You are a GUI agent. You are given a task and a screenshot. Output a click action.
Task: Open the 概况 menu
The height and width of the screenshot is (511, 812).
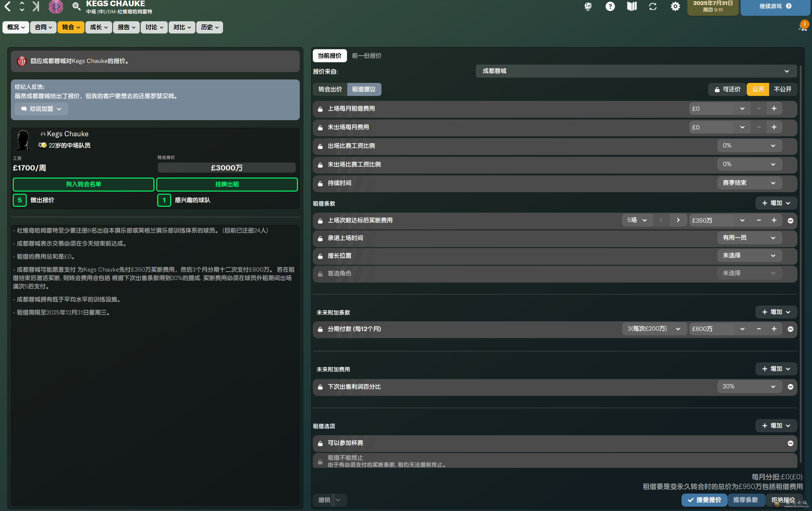pos(16,27)
